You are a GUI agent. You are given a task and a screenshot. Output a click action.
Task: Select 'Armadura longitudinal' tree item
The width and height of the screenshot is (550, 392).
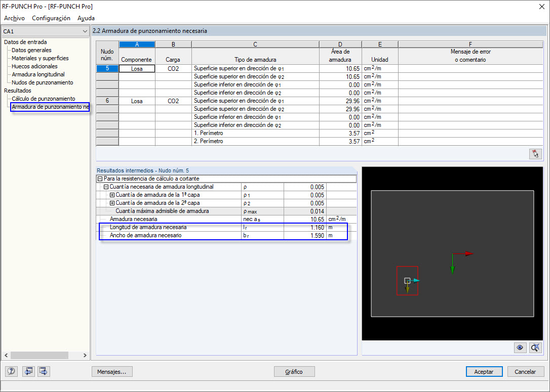[38, 74]
